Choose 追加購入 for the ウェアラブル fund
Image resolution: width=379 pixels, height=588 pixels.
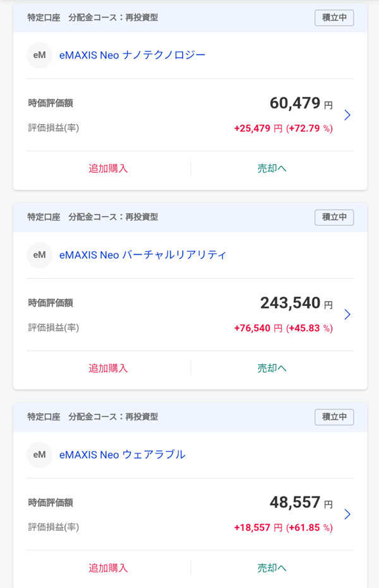click(108, 568)
